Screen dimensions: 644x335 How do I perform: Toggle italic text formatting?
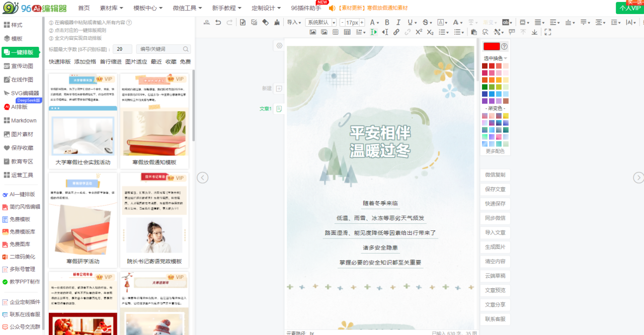pos(398,22)
